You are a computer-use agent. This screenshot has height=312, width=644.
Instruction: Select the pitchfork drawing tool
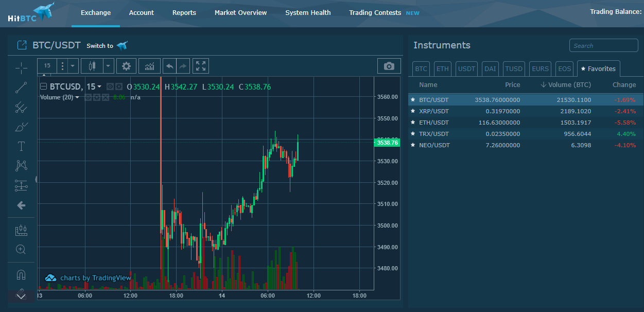pyautogui.click(x=21, y=107)
